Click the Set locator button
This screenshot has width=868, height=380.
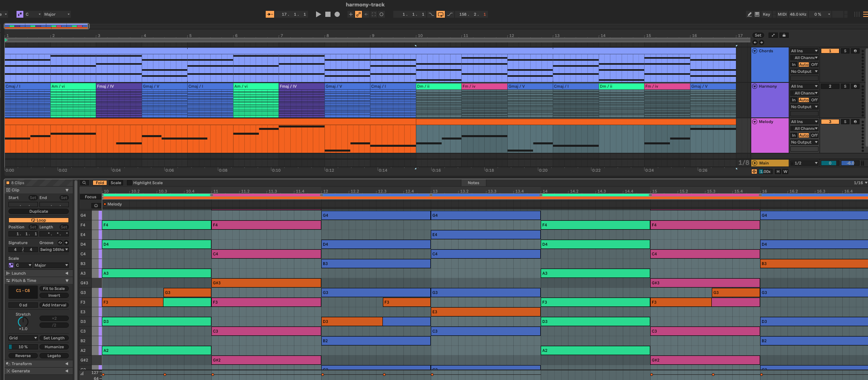tap(758, 35)
